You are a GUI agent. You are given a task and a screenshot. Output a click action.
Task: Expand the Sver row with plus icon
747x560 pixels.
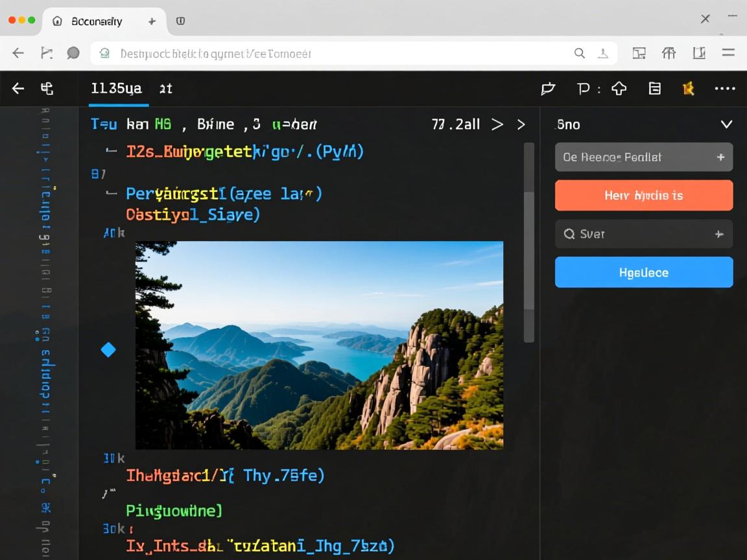[x=719, y=234]
